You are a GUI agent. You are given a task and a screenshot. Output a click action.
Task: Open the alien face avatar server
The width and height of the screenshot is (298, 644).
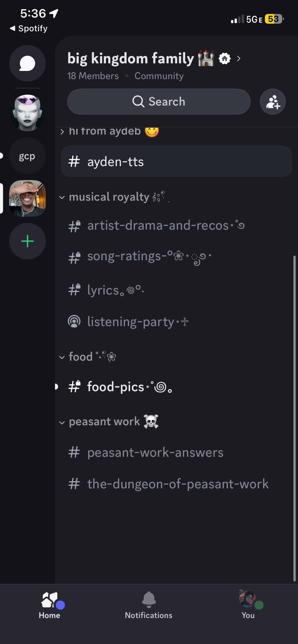(x=28, y=113)
